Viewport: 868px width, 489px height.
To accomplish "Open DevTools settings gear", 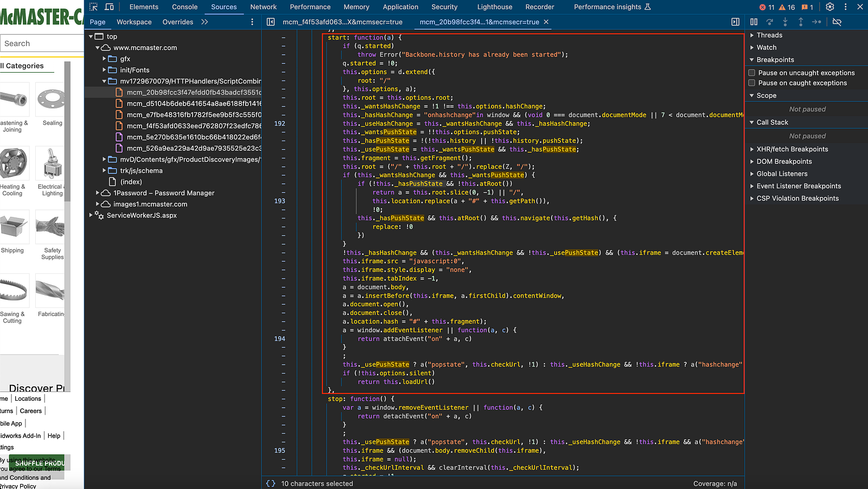I will click(829, 7).
